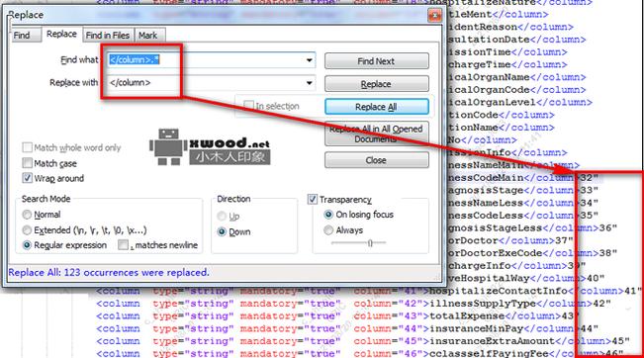Select the Down direction option
This screenshot has height=358, width=644.
tap(222, 231)
